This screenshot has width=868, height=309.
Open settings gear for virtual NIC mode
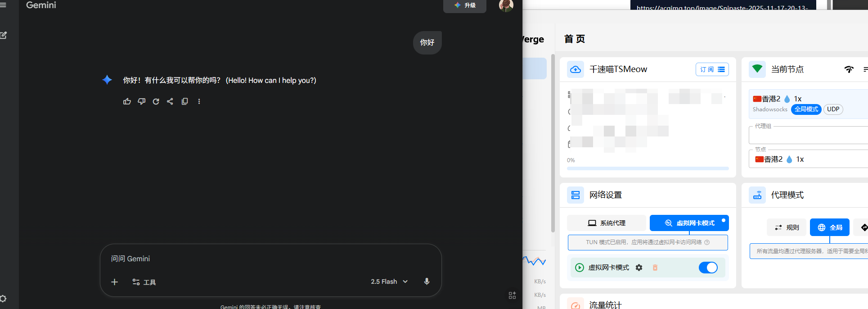click(639, 268)
